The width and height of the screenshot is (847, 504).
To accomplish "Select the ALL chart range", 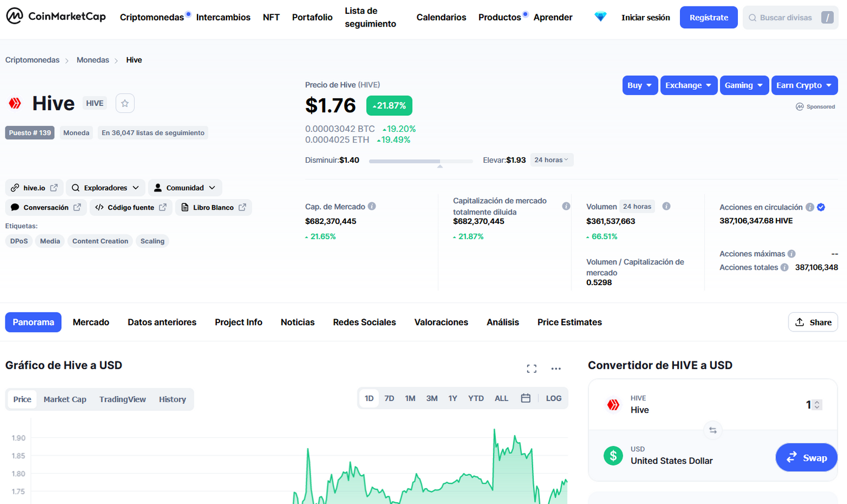I will (x=501, y=398).
